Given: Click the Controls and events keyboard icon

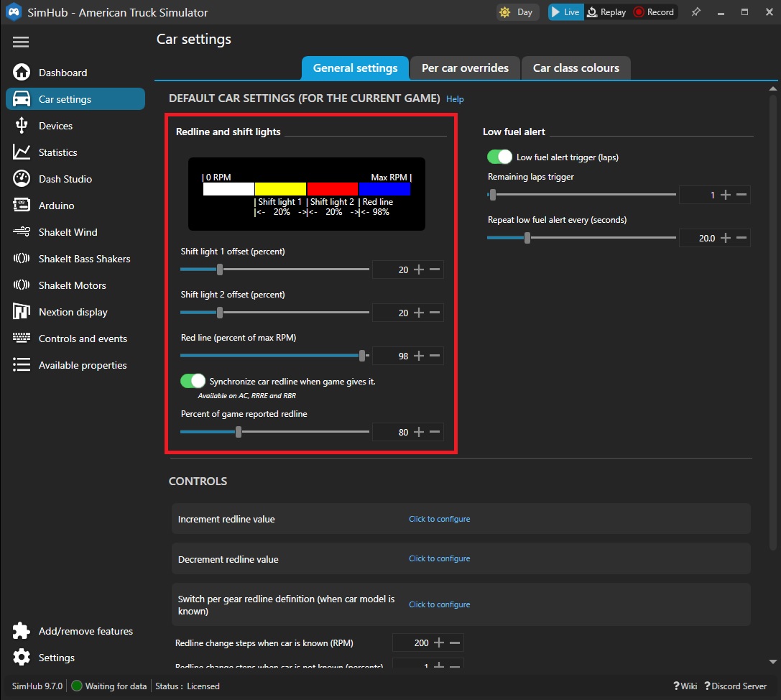Looking at the screenshot, I should coord(22,338).
